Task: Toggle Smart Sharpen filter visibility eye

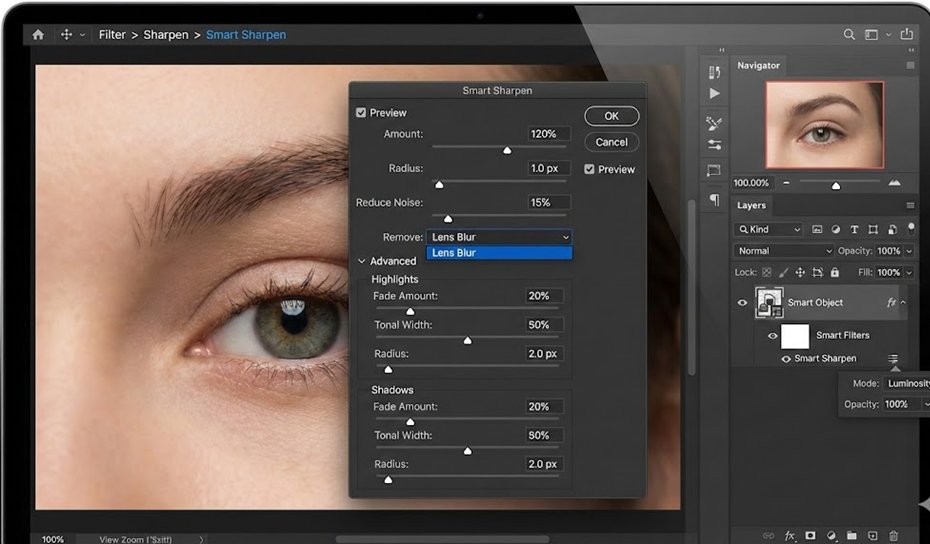Action: pos(786,359)
